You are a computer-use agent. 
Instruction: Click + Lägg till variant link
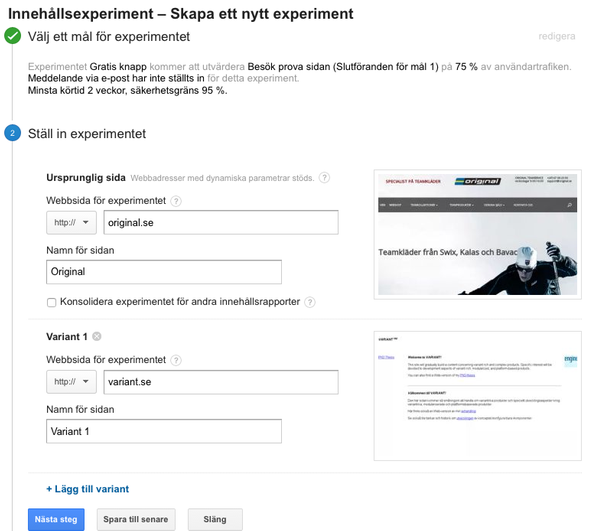click(x=87, y=489)
